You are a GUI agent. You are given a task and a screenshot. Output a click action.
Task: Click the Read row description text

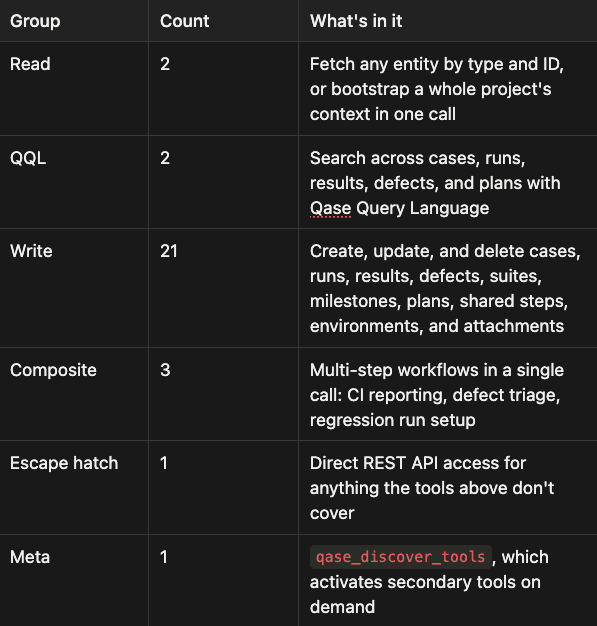(437, 89)
